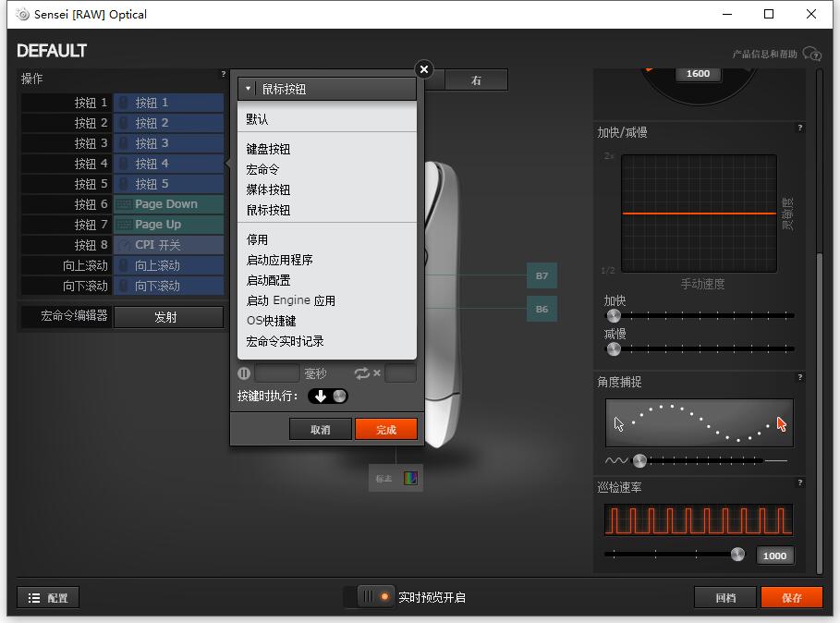Open the 配置 profiles list
This screenshot has height=623, width=840.
coord(48,598)
